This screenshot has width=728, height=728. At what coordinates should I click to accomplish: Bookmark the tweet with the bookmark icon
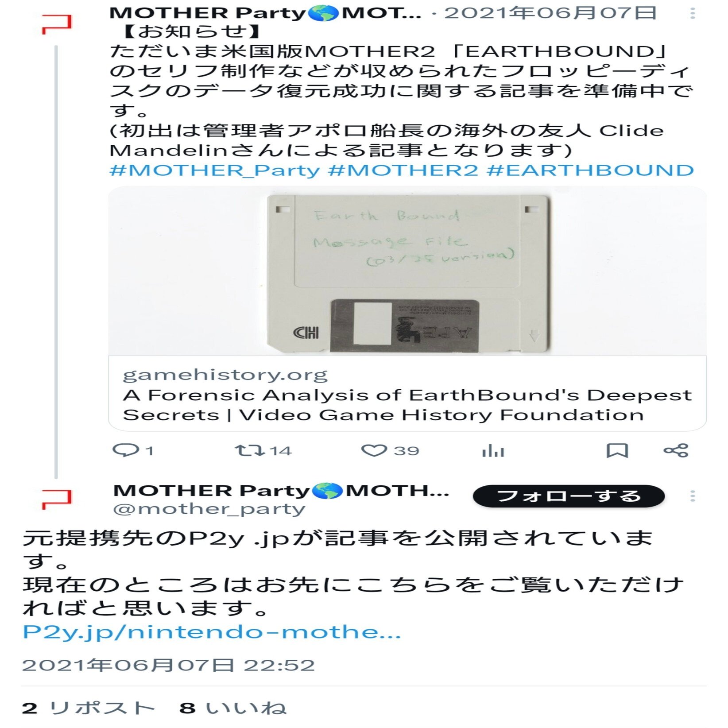(617, 451)
